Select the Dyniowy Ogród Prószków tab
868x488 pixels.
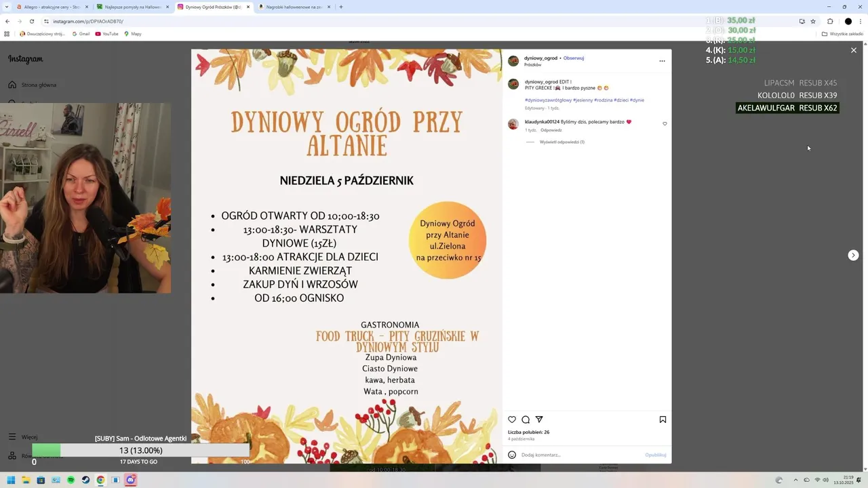pos(213,7)
